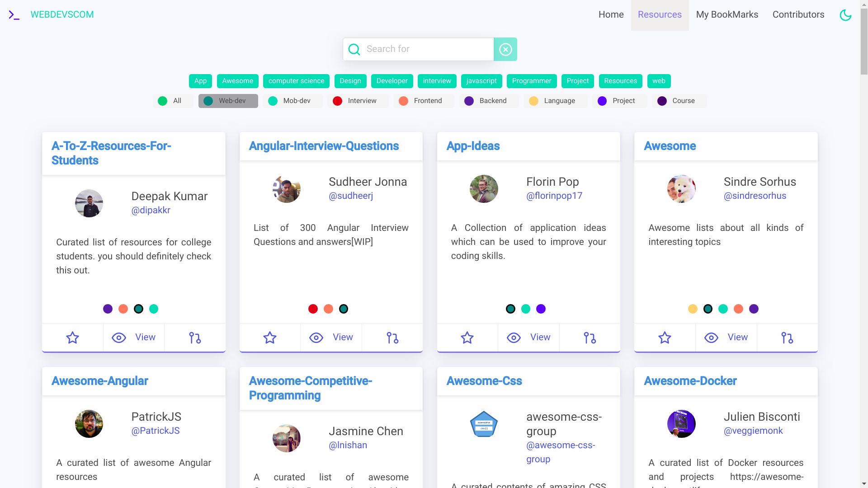Click the Project category color swatch filter
This screenshot has width=868, height=488.
(x=602, y=101)
